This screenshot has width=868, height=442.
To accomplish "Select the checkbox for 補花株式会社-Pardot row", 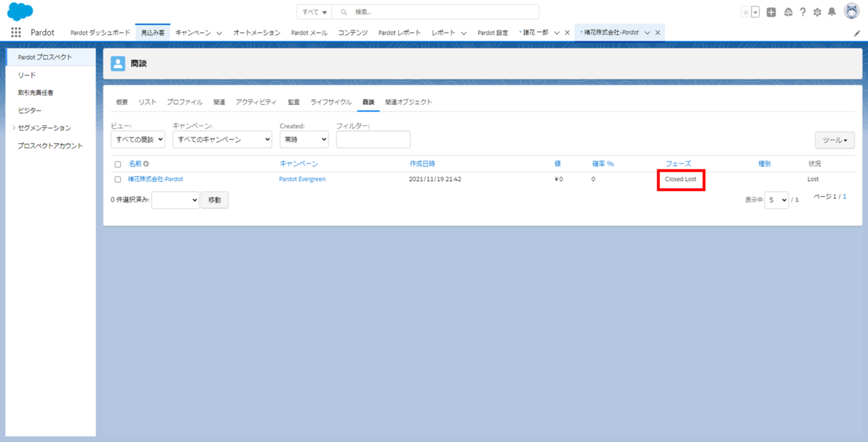I will click(x=118, y=179).
